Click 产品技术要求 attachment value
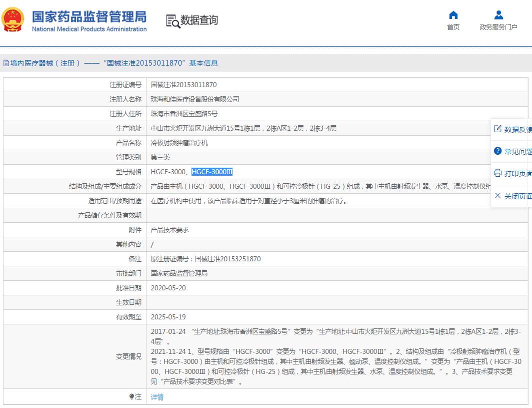Viewport: 532px width, 408px height. pos(169,230)
